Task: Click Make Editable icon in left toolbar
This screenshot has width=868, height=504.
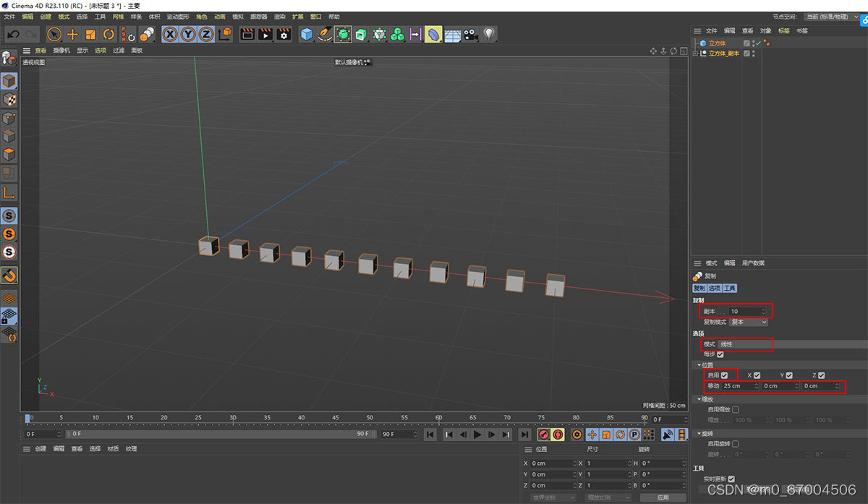Action: pos(9,59)
